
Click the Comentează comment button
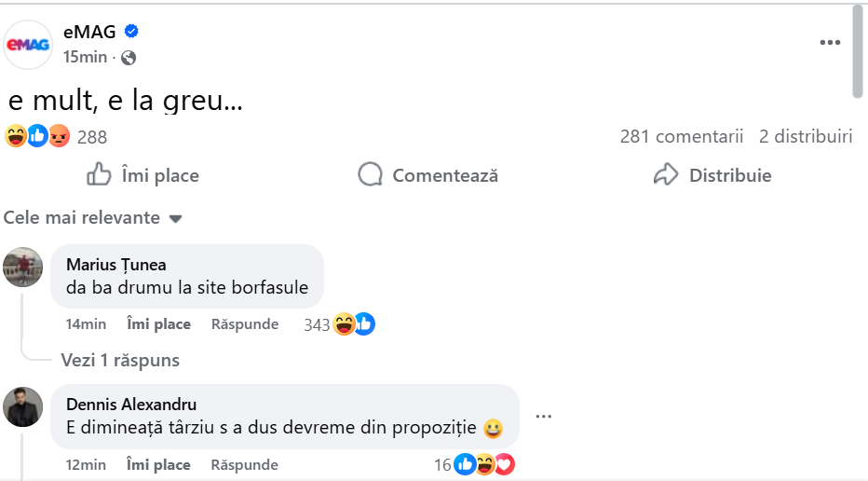click(x=428, y=175)
